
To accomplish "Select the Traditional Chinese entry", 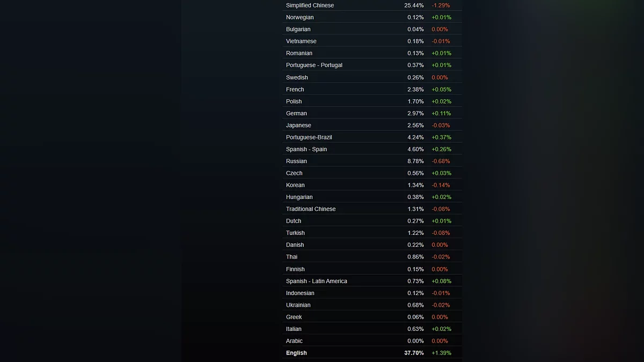I will (311, 209).
